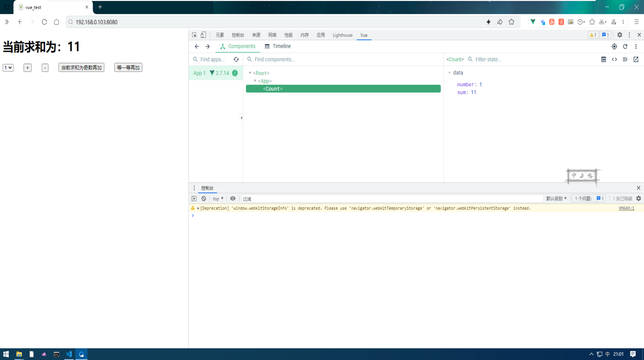The height and width of the screenshot is (360, 644).
Task: Open the Vue devtools Components tab
Action: [237, 46]
